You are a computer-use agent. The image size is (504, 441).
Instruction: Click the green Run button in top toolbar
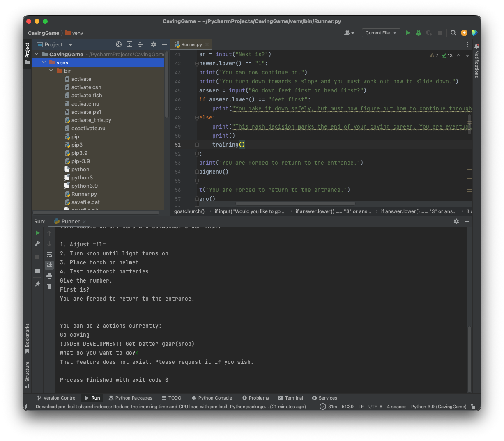[408, 33]
